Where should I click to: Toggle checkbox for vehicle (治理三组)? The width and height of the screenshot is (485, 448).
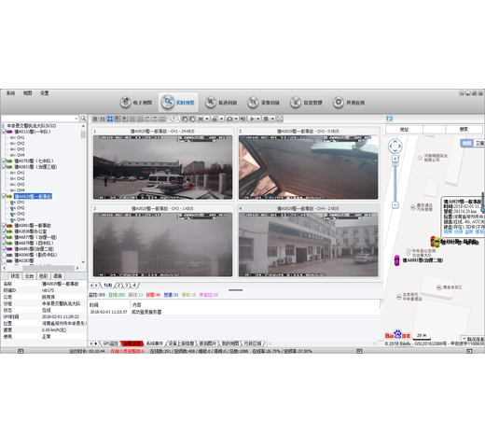coord(5,167)
